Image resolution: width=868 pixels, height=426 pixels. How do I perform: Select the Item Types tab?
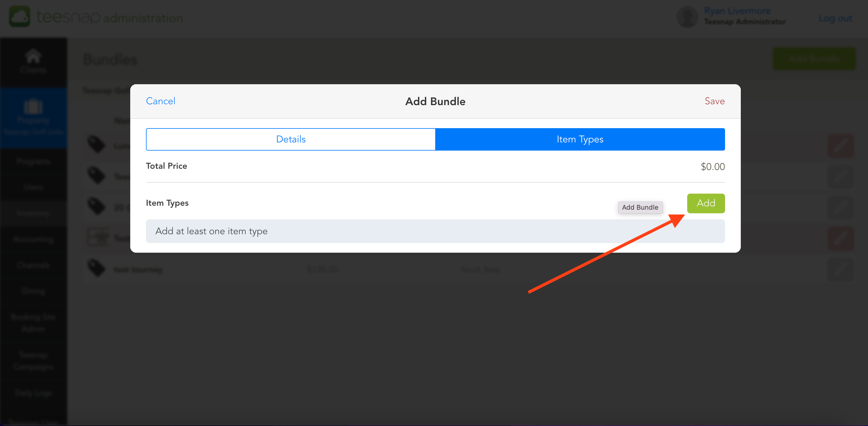pos(580,139)
